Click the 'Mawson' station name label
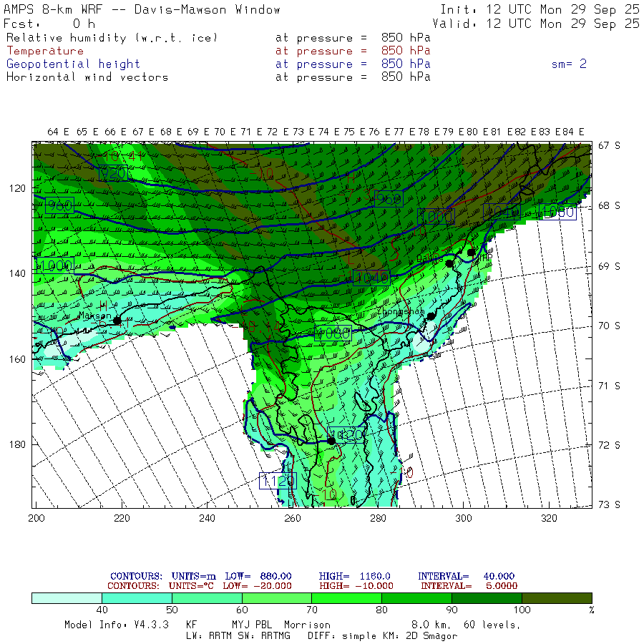This screenshot has height=644, width=644. [x=95, y=316]
